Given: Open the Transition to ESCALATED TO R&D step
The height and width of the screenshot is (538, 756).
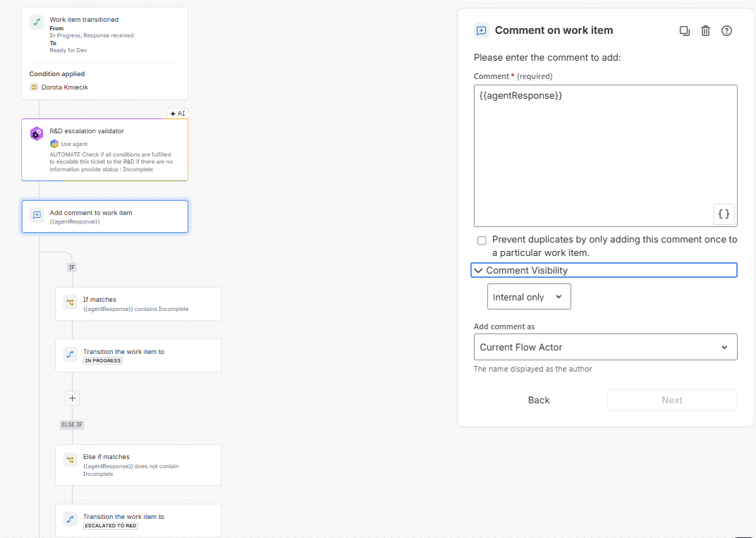Looking at the screenshot, I should tap(138, 520).
